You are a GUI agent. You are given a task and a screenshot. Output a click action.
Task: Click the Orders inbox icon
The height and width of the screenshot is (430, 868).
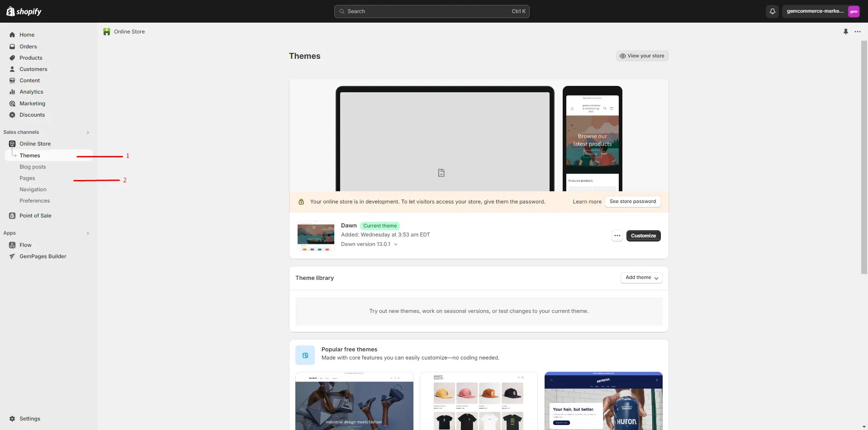[x=12, y=47]
